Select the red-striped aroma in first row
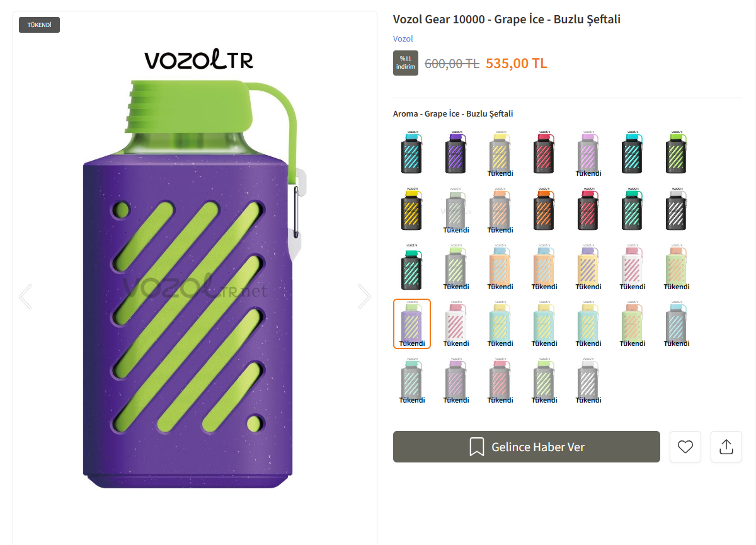 click(x=544, y=154)
